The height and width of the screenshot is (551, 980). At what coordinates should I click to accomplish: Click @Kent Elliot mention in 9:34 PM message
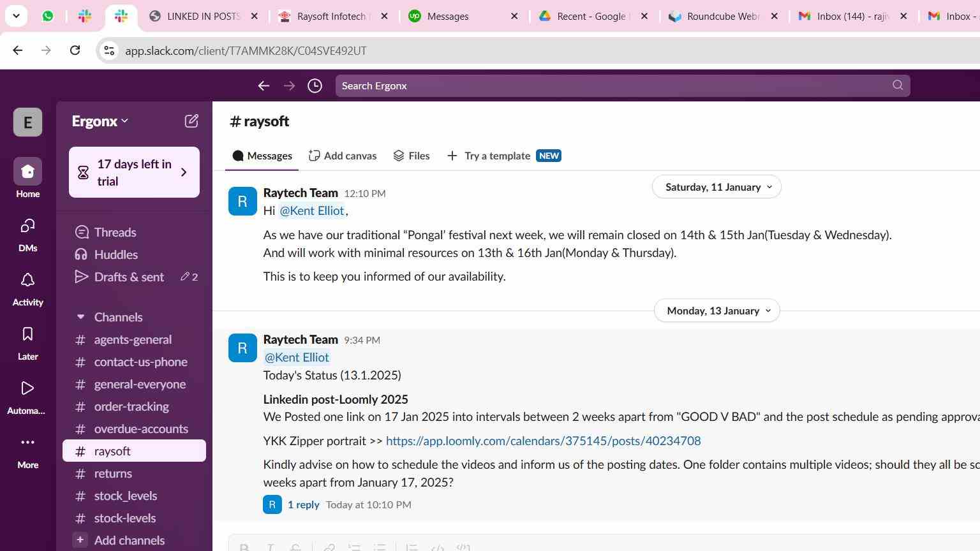(x=297, y=357)
